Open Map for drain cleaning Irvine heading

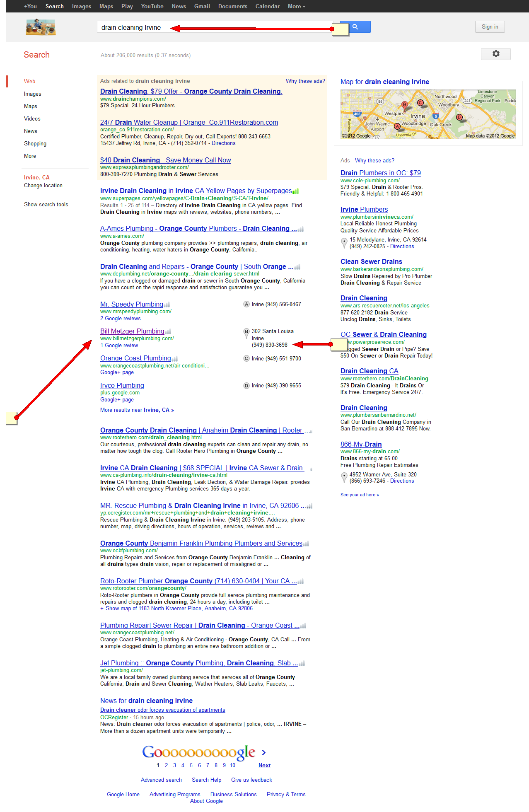coord(385,82)
